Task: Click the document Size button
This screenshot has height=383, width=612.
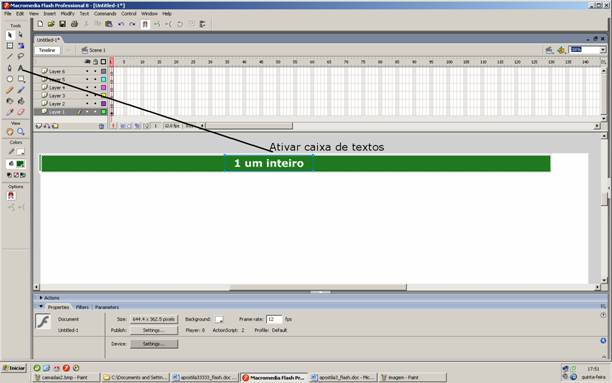Action: point(154,319)
